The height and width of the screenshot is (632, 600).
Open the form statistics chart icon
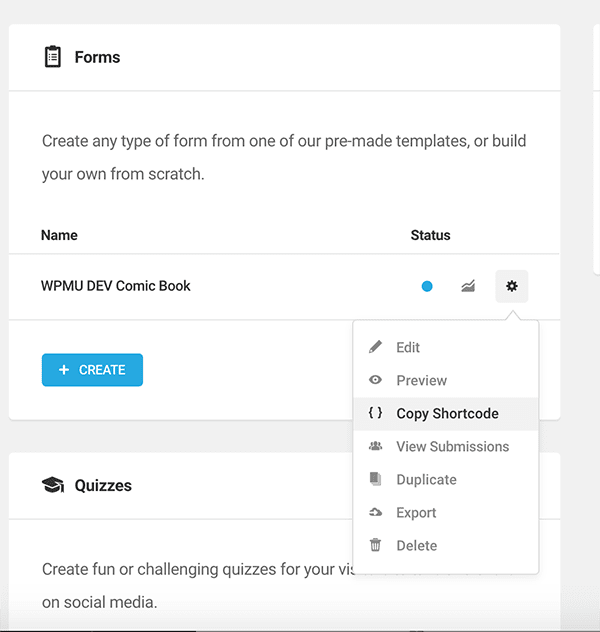click(468, 286)
